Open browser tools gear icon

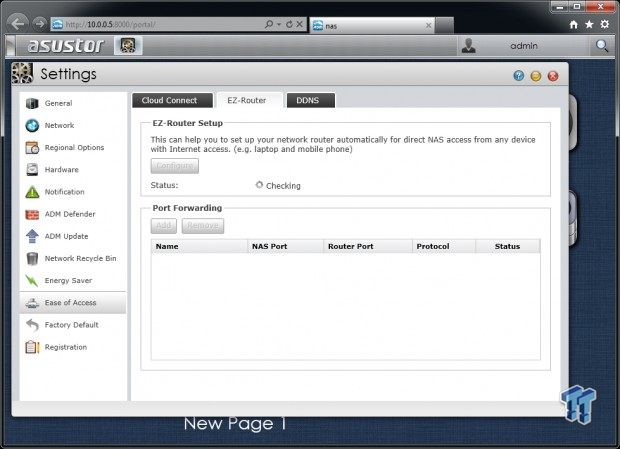pos(605,24)
